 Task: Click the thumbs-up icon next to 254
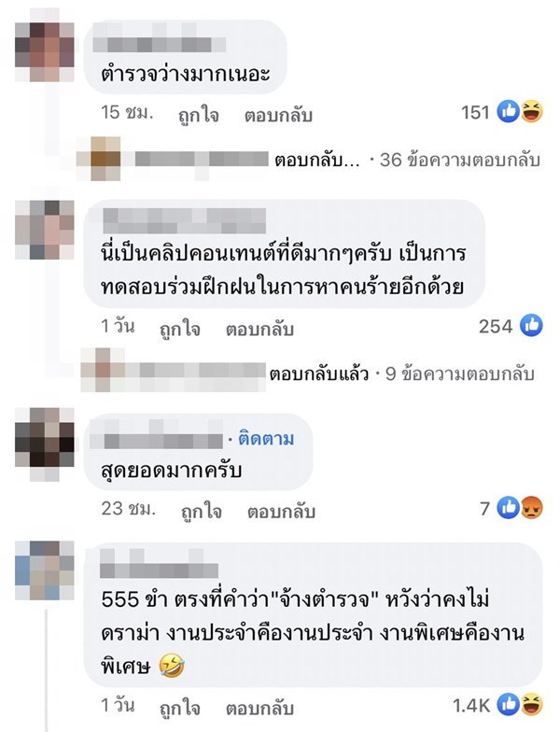click(532, 325)
